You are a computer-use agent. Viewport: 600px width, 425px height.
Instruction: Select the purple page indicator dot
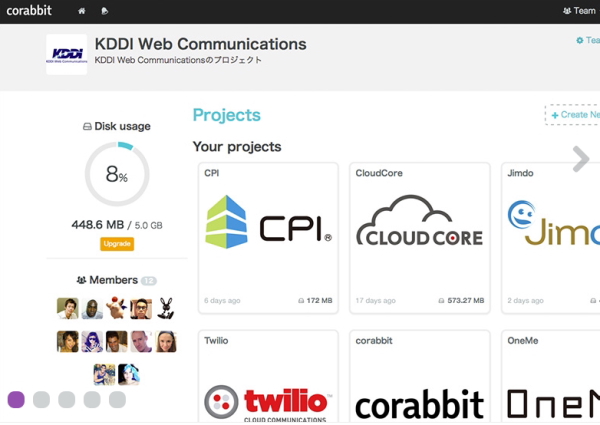[x=16, y=400]
